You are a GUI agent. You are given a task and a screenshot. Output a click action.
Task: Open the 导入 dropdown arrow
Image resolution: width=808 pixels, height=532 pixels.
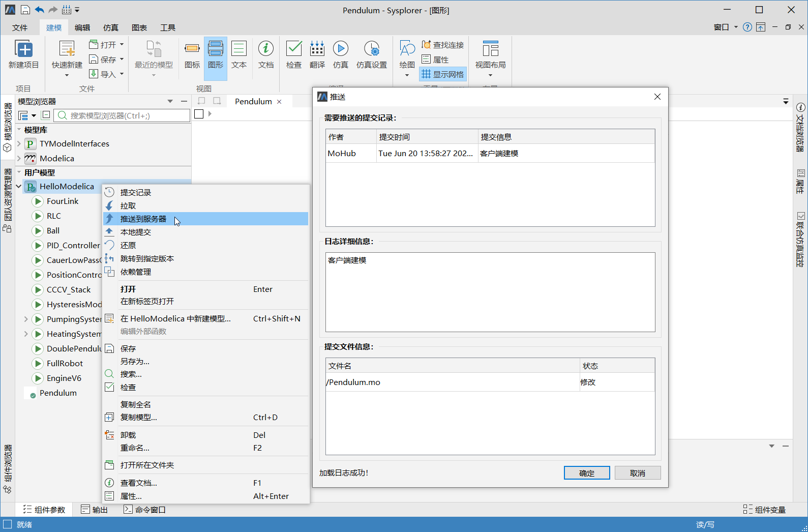(122, 74)
